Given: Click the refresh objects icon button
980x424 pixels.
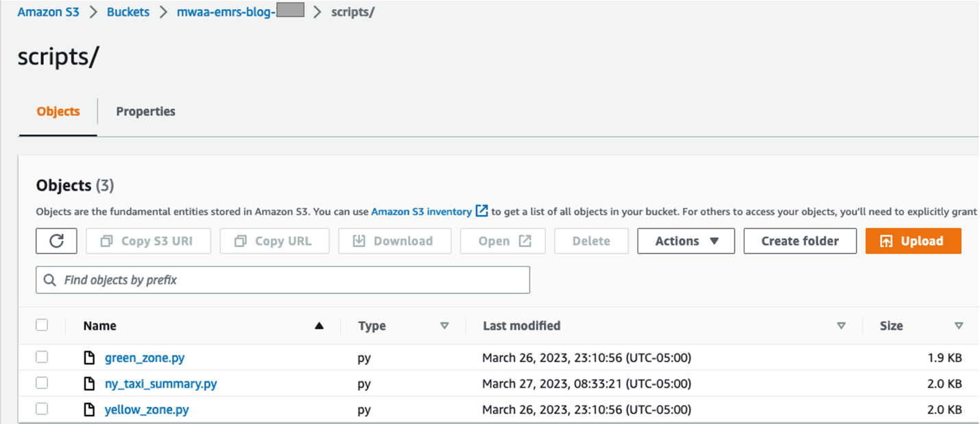Looking at the screenshot, I should pyautogui.click(x=56, y=241).
